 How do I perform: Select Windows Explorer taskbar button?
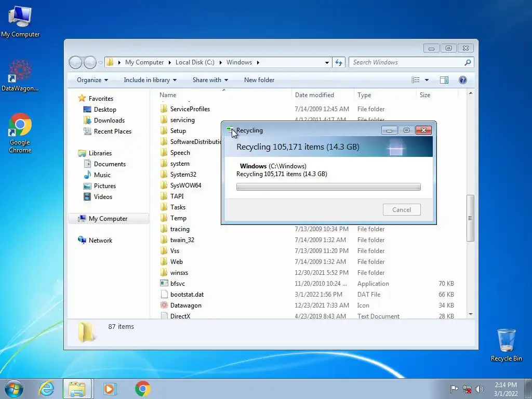tap(77, 389)
